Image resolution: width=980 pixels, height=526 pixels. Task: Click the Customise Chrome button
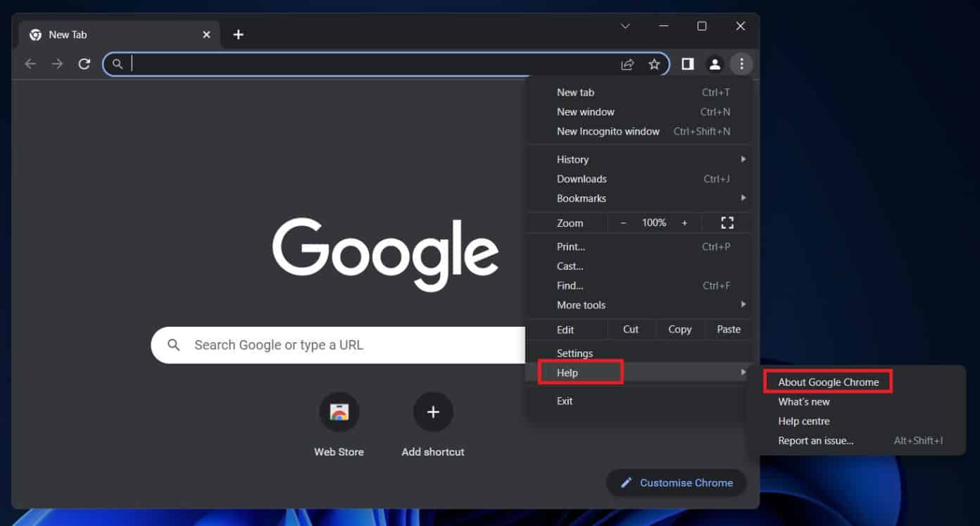pyautogui.click(x=676, y=483)
